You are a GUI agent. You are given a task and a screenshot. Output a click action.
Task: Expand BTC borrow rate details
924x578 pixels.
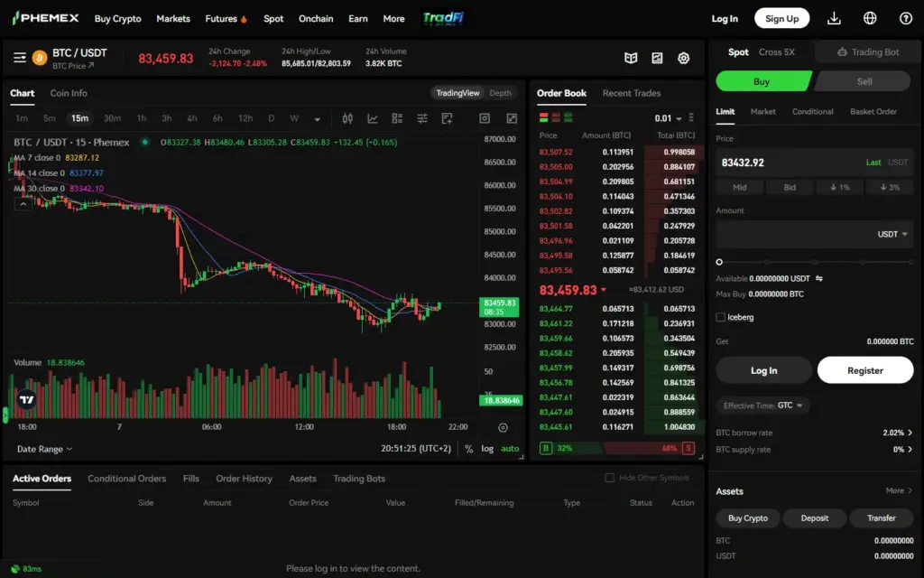coord(910,433)
